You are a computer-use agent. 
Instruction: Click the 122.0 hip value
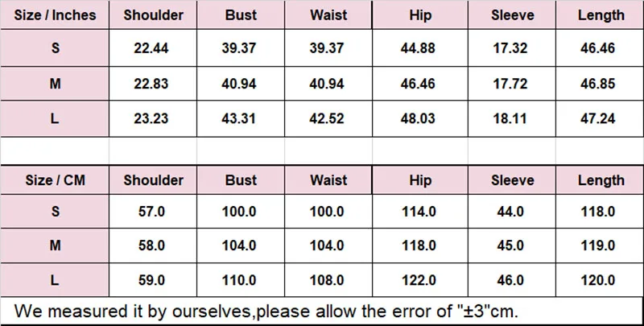coord(418,280)
